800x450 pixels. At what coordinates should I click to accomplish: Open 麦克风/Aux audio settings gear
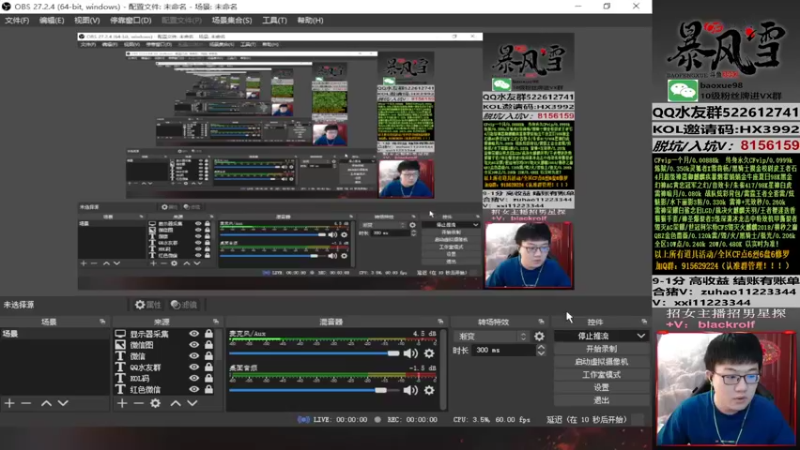point(430,353)
